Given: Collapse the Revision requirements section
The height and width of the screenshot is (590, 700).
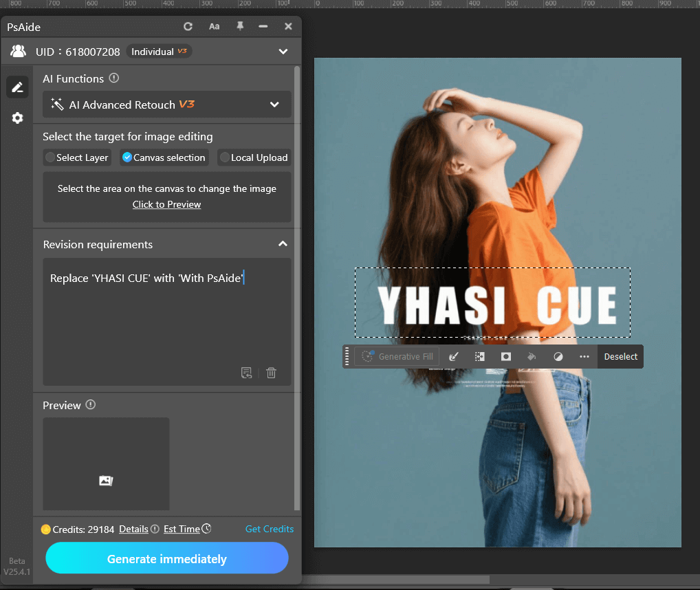Looking at the screenshot, I should coord(281,244).
